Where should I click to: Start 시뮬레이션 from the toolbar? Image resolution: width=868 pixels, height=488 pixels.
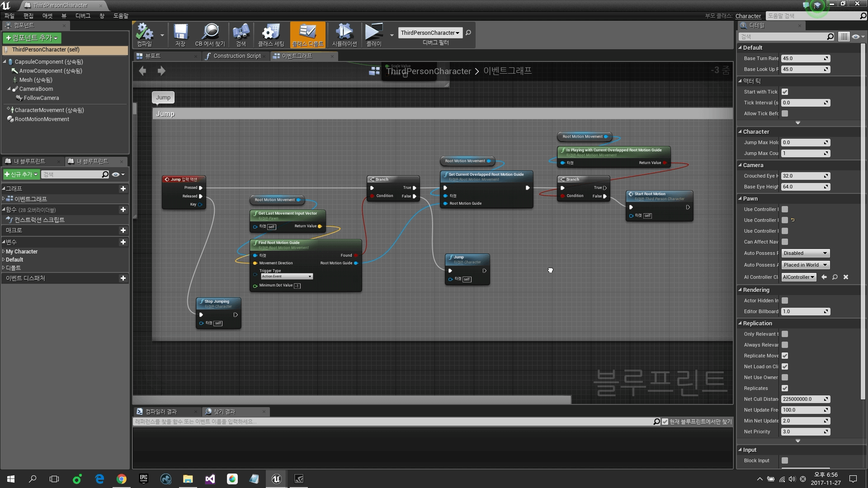344,35
